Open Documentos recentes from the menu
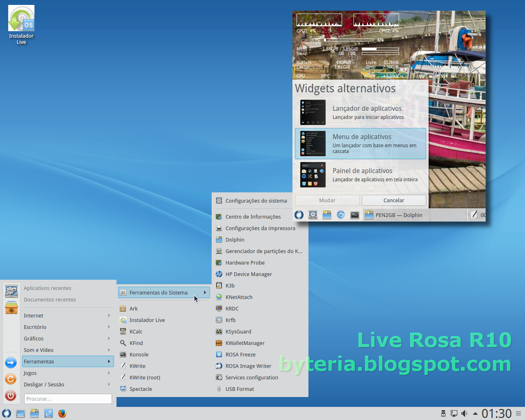The height and width of the screenshot is (420, 525). click(x=50, y=299)
